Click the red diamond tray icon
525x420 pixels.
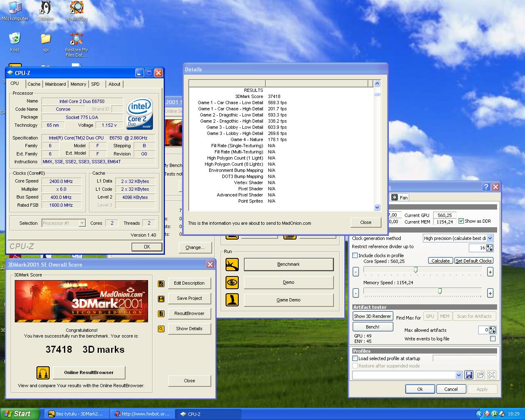point(487,414)
